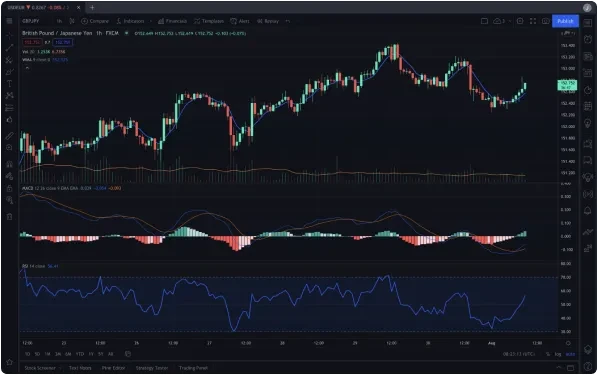Open the notifications bell icon
598x375 pixels.
tap(588, 211)
